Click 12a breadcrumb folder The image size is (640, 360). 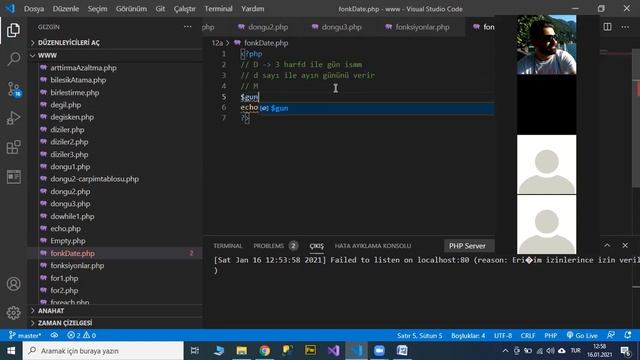click(217, 43)
